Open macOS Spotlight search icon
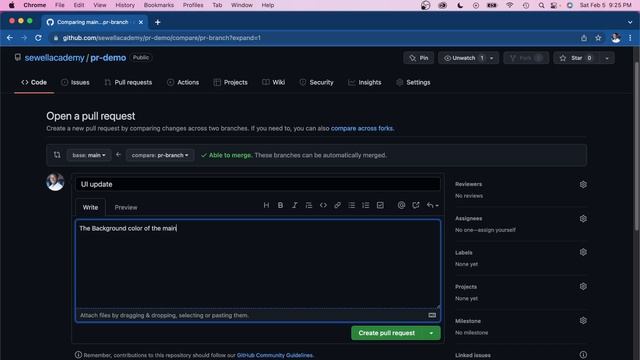The height and width of the screenshot is (360, 640). [541, 5]
